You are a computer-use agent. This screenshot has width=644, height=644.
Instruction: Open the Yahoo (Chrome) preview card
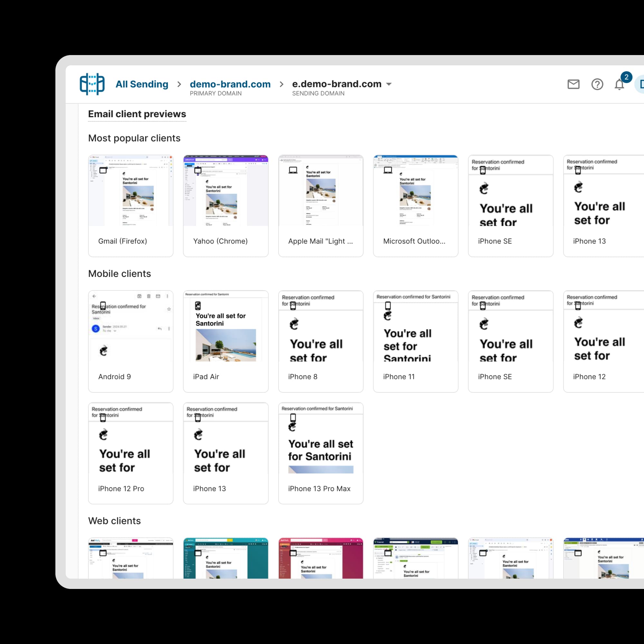pyautogui.click(x=226, y=206)
